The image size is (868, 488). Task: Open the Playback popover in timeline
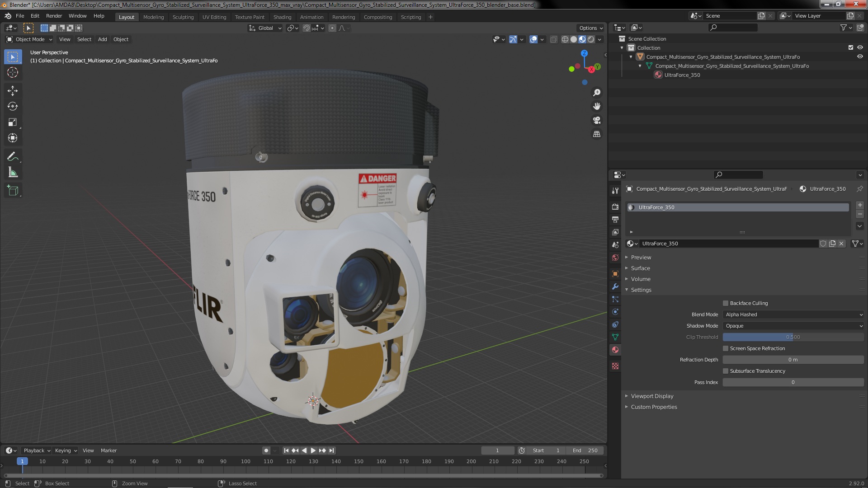[x=37, y=450]
